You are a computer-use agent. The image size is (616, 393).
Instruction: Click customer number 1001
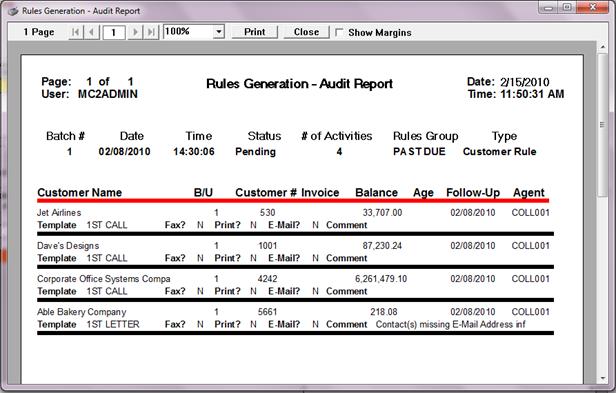268,246
